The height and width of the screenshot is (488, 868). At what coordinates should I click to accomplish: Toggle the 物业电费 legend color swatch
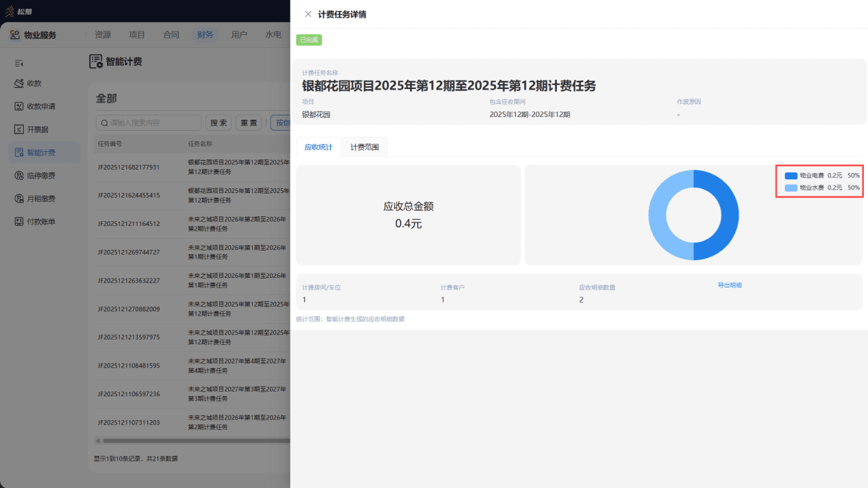(x=791, y=176)
